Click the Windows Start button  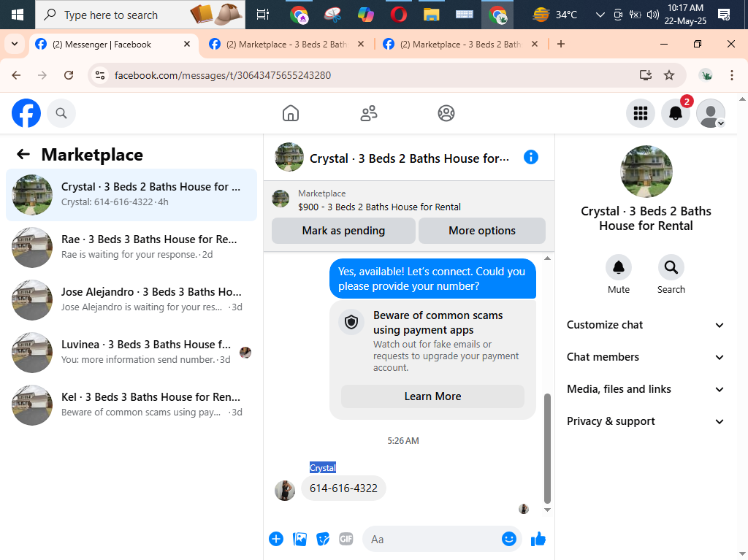coord(18,15)
